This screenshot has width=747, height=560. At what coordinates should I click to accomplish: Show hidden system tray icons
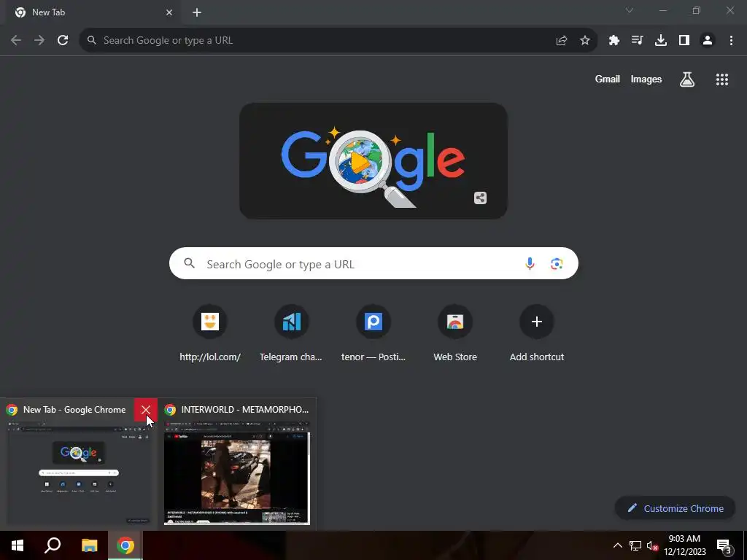[x=617, y=545]
